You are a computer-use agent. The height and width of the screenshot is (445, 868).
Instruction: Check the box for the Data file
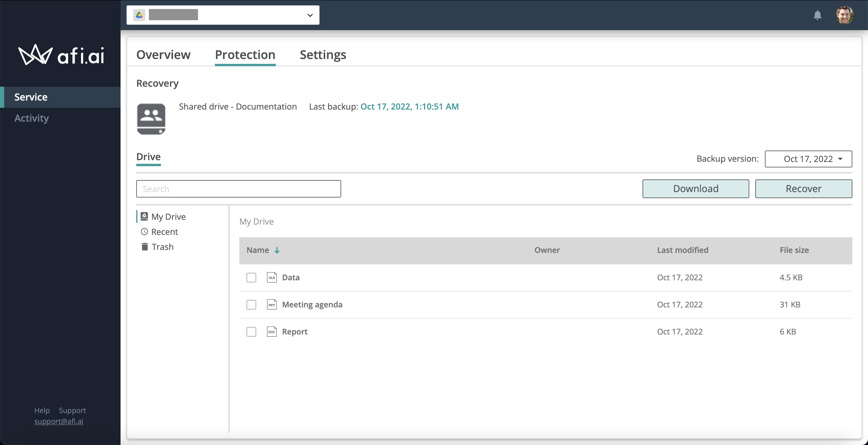(251, 277)
